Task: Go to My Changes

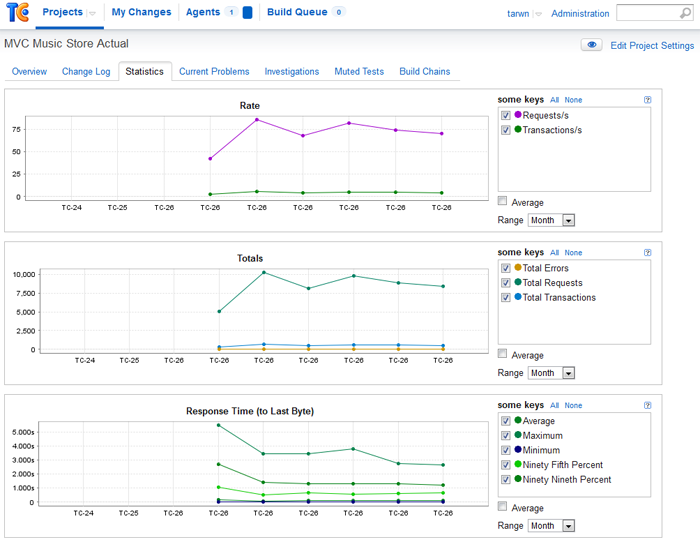Action: [141, 12]
